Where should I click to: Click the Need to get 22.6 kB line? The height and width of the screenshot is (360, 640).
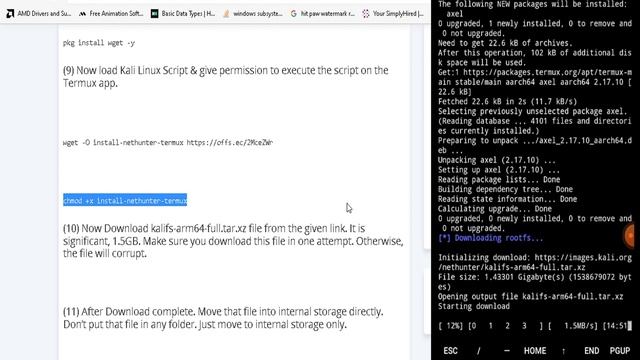click(x=505, y=43)
